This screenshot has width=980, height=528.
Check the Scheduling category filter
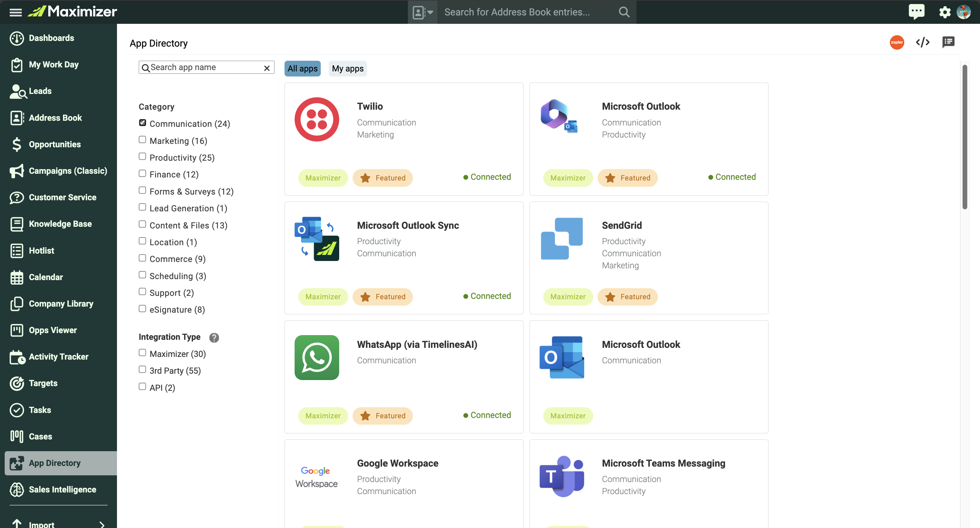(x=142, y=275)
